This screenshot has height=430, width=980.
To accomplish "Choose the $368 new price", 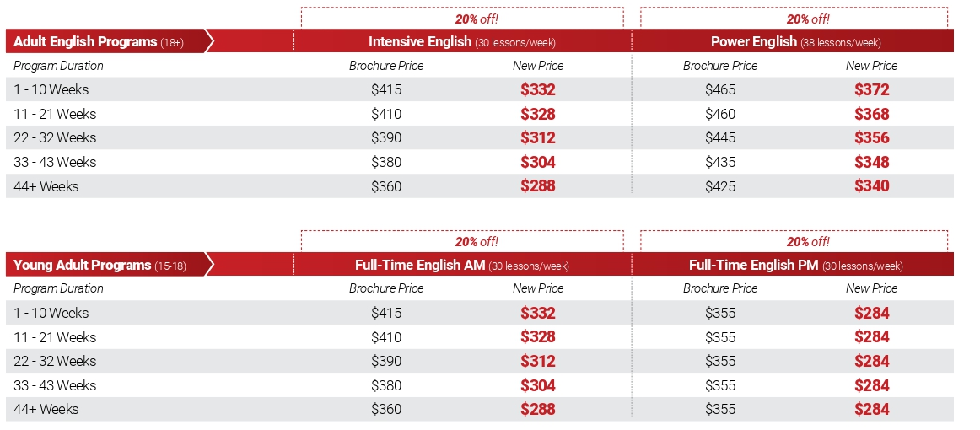I will pyautogui.click(x=871, y=114).
